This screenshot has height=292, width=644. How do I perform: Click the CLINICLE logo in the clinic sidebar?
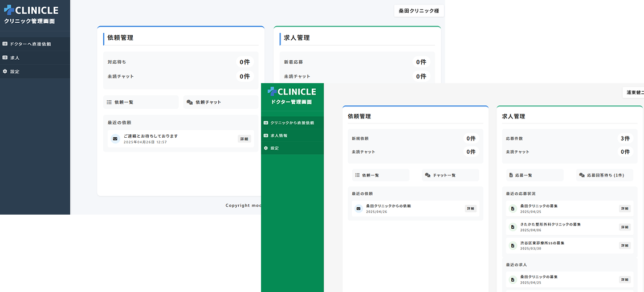click(31, 10)
